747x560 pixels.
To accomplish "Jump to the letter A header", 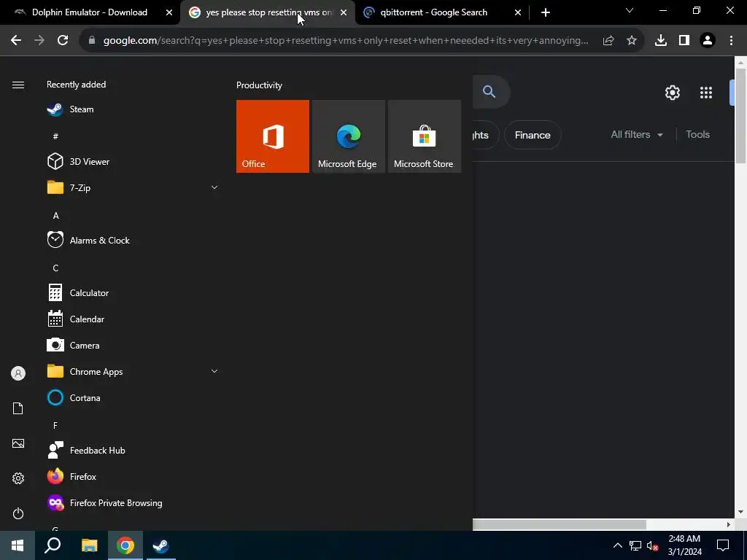I will click(55, 216).
